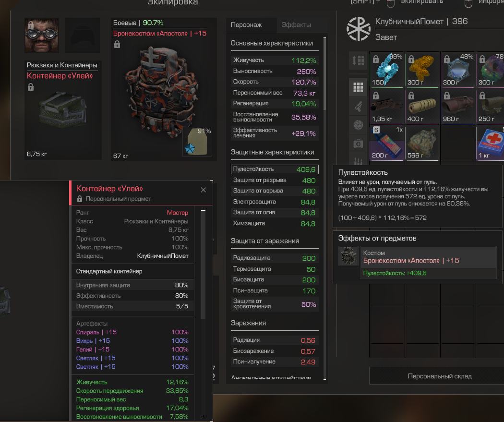Viewport: 504px width, 422px height.
Task: Close the Контейнер «Улей» info popup
Action: click(204, 190)
